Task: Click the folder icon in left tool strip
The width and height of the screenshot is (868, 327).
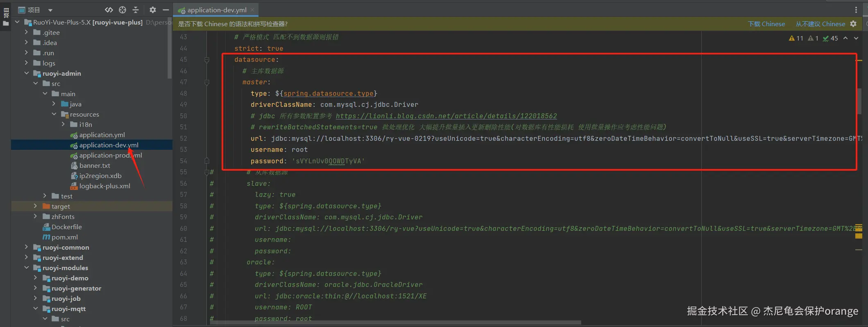Action: click(6, 24)
